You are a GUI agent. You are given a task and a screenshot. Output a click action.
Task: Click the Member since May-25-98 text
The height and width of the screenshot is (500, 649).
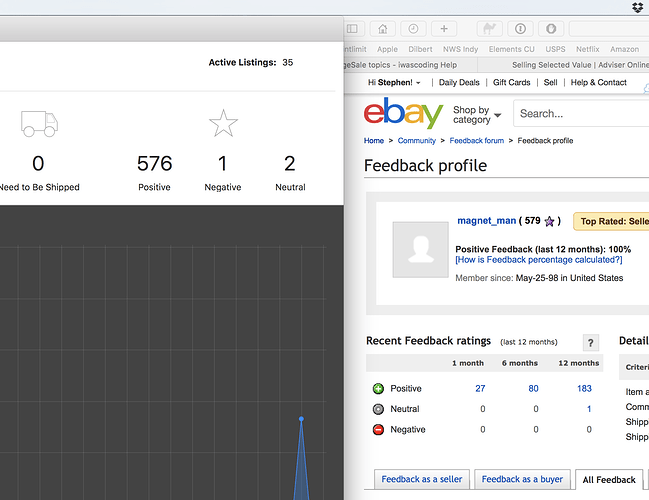click(x=539, y=278)
